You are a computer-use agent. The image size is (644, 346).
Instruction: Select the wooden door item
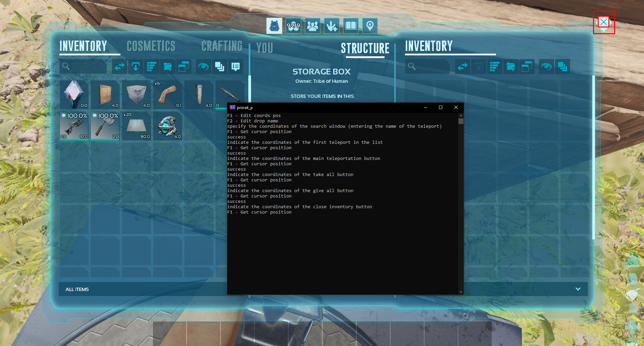[x=105, y=95]
